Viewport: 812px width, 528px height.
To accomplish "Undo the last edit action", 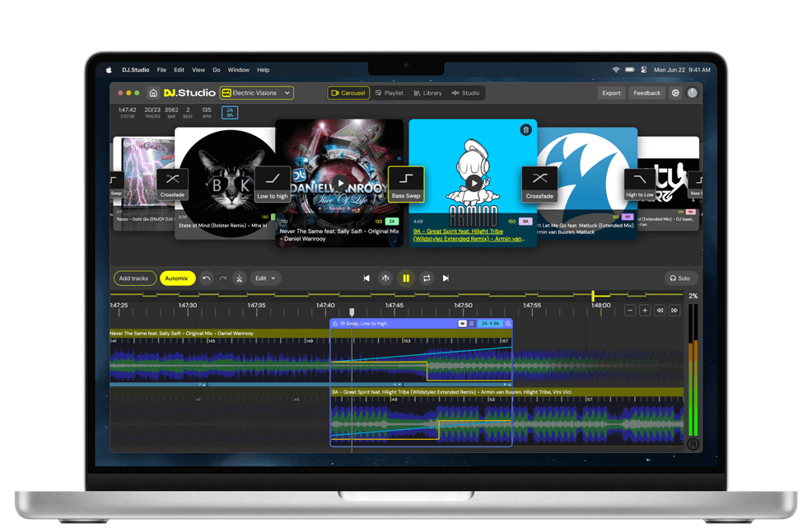I will coord(206,278).
